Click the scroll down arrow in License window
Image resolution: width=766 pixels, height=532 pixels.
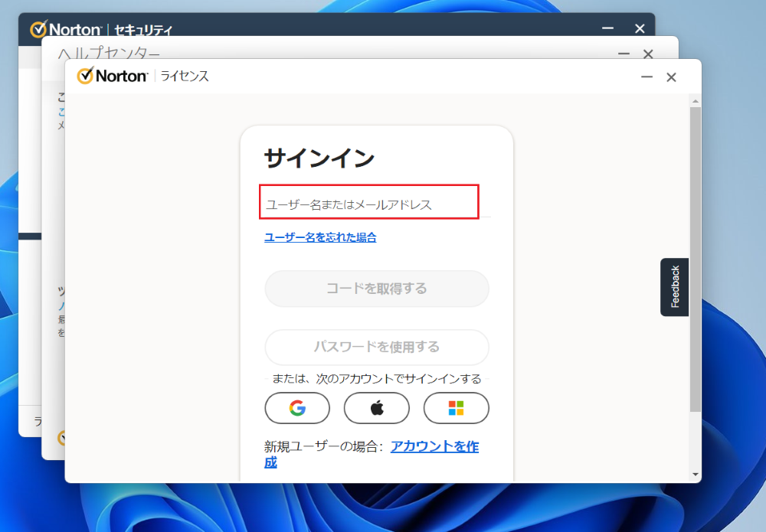(696, 475)
